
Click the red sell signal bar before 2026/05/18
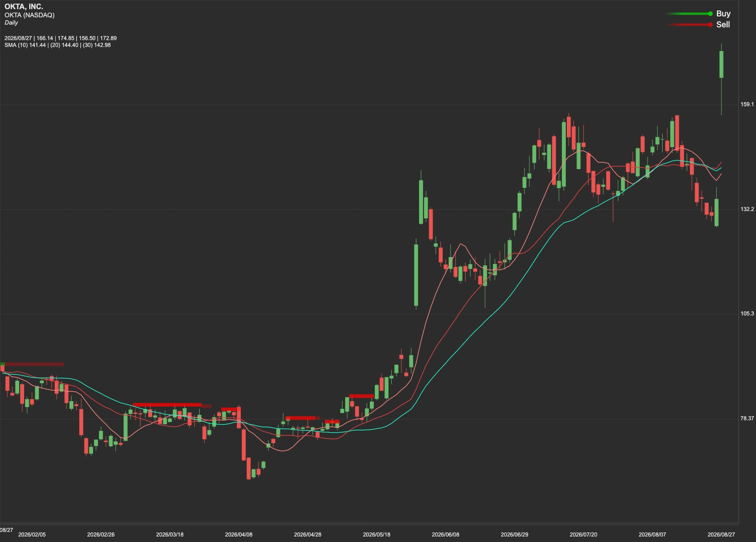[362, 396]
